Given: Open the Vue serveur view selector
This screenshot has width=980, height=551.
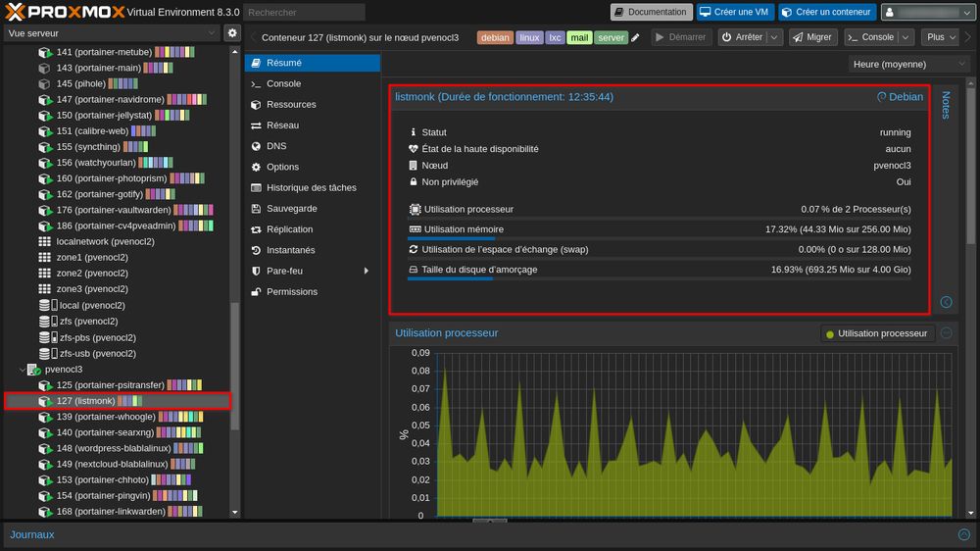Looking at the screenshot, I should (111, 32).
